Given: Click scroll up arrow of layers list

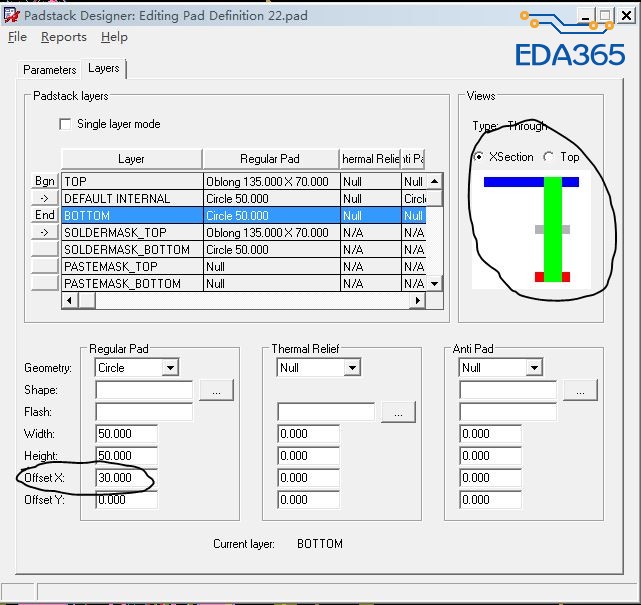Looking at the screenshot, I should [435, 181].
